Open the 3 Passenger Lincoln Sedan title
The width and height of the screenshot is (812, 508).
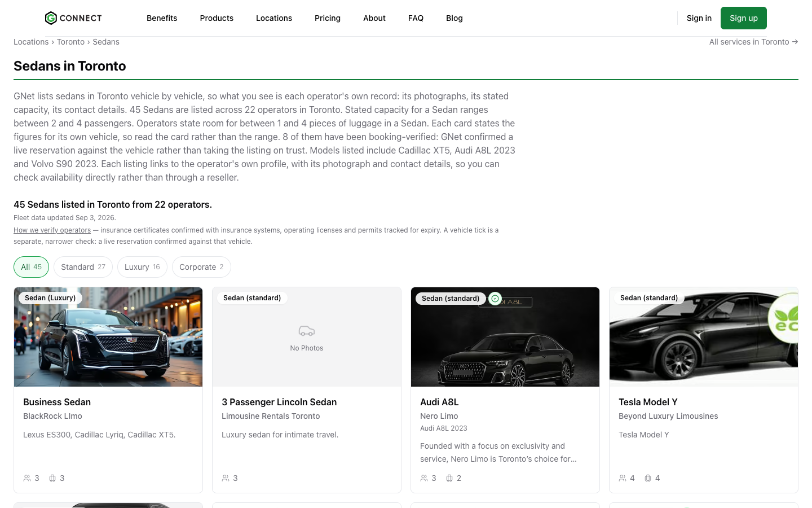279,402
